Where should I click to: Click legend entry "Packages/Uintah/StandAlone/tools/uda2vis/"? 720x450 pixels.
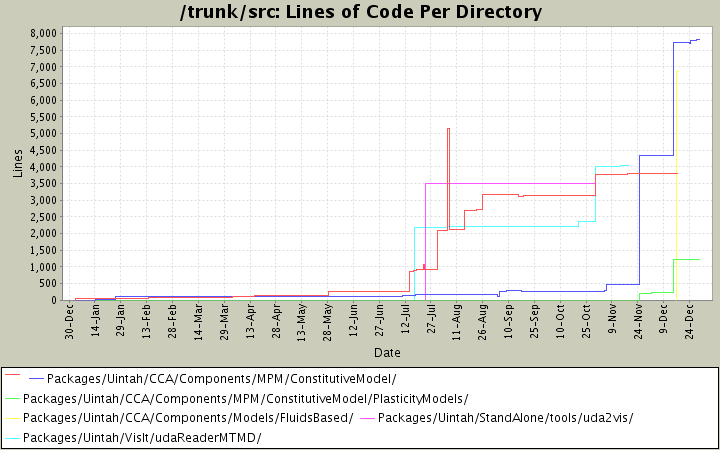tap(506, 418)
